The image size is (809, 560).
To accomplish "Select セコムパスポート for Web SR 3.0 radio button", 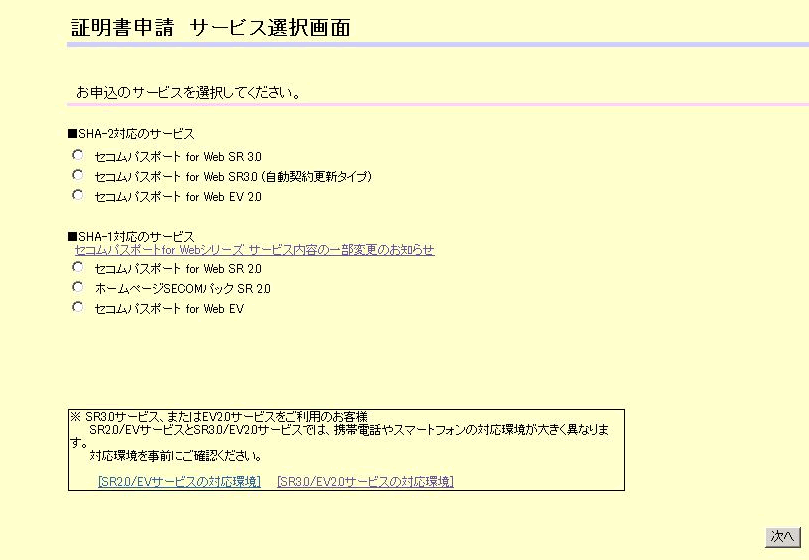I will [78, 155].
